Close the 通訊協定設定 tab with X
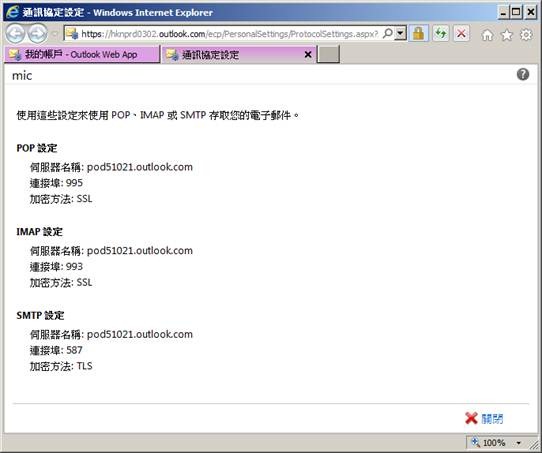 pyautogui.click(x=308, y=55)
